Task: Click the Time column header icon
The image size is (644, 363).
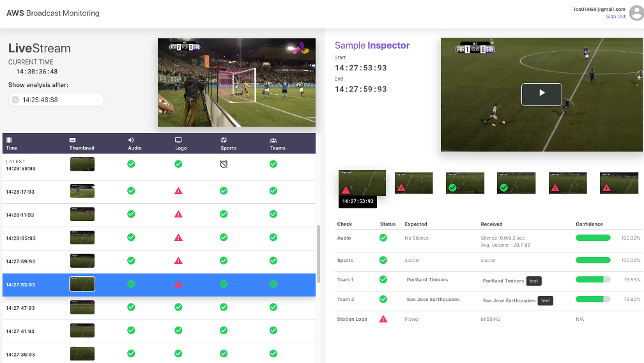Action: [9, 140]
